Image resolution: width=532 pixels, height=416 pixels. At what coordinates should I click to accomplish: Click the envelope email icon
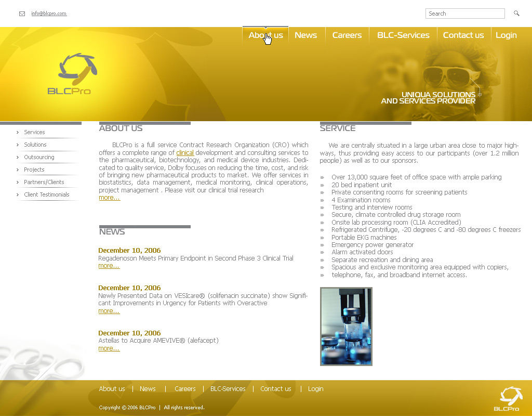click(22, 14)
